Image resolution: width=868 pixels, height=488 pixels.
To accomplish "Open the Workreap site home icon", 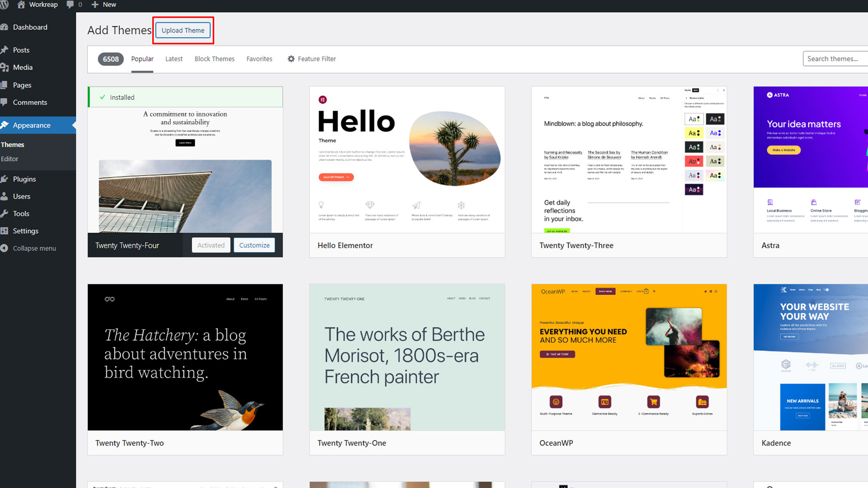I will click(21, 5).
